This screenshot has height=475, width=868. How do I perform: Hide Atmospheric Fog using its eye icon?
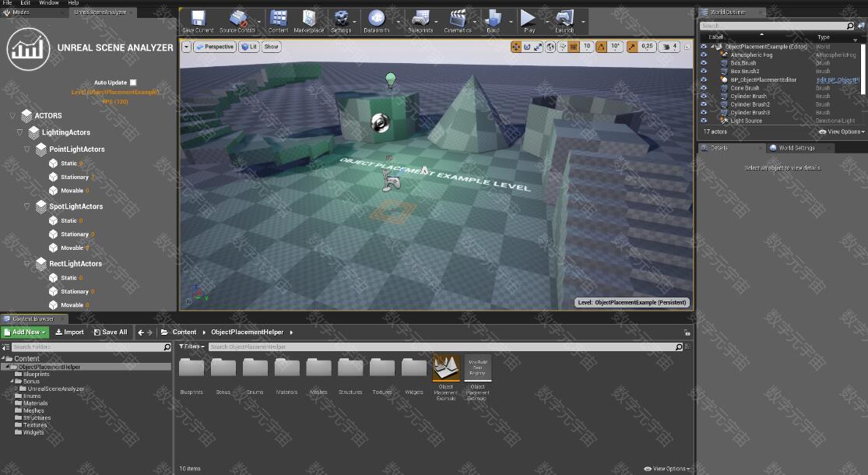point(704,55)
